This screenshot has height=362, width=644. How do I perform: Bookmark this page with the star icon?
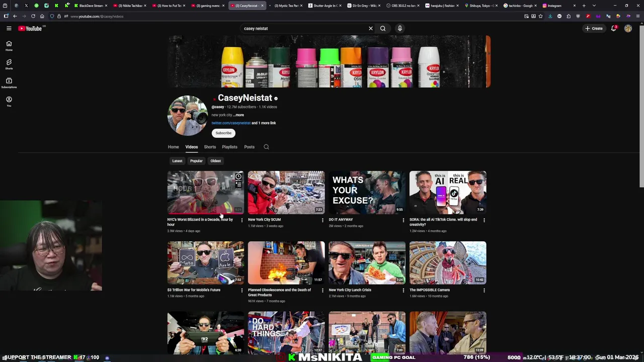click(541, 16)
